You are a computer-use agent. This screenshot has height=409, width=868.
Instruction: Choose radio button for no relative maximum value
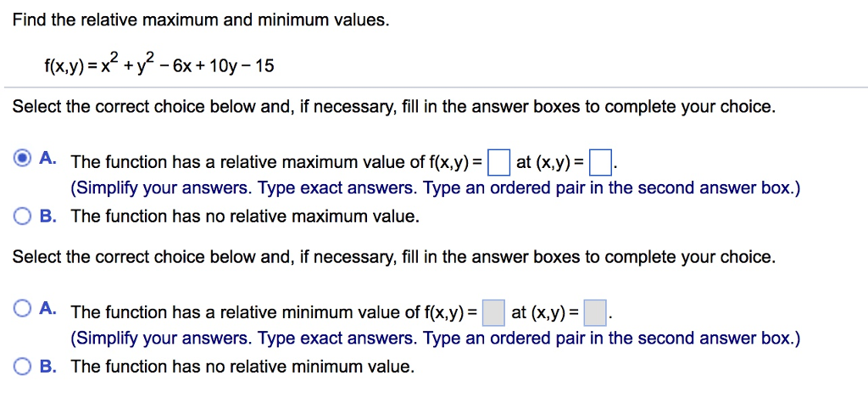click(22, 216)
